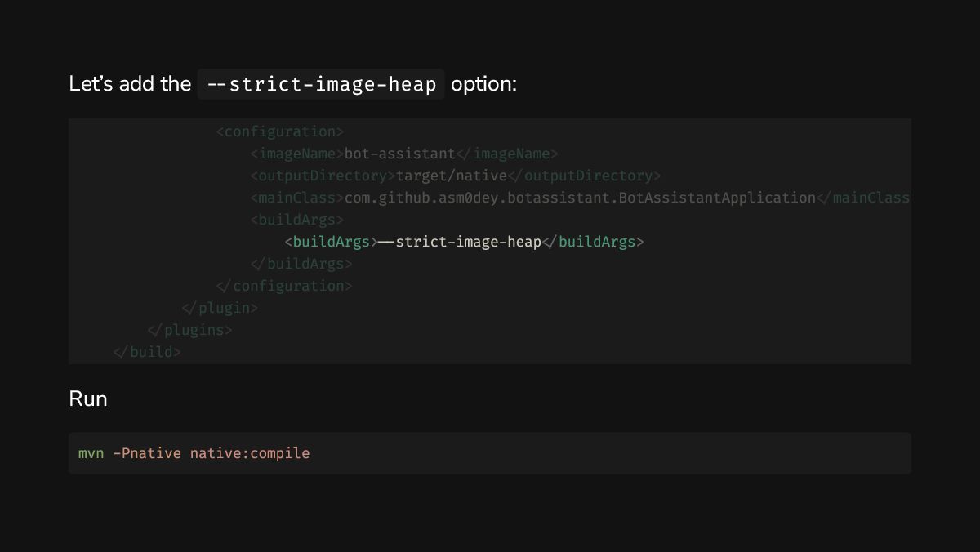This screenshot has width=980, height=552.
Task: Click the opening <configuration> tag
Action: (x=280, y=131)
